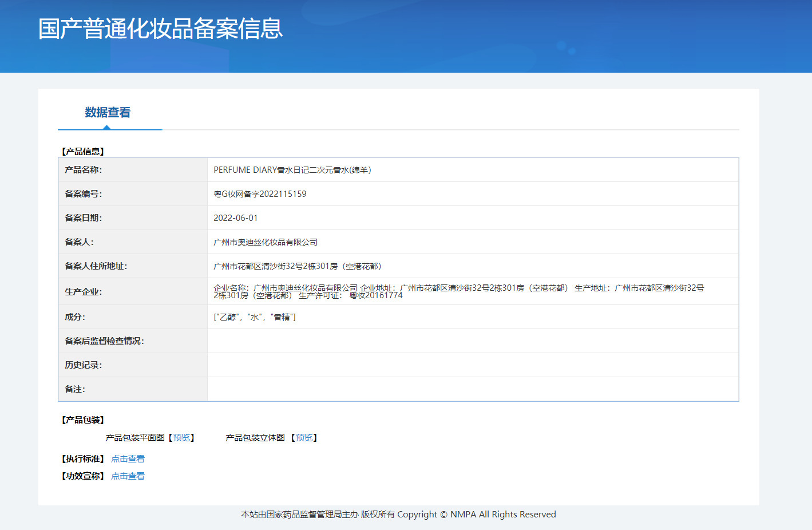Click 点击查看 next to 执行标准
Image resolution: width=812 pixels, height=530 pixels.
point(128,458)
